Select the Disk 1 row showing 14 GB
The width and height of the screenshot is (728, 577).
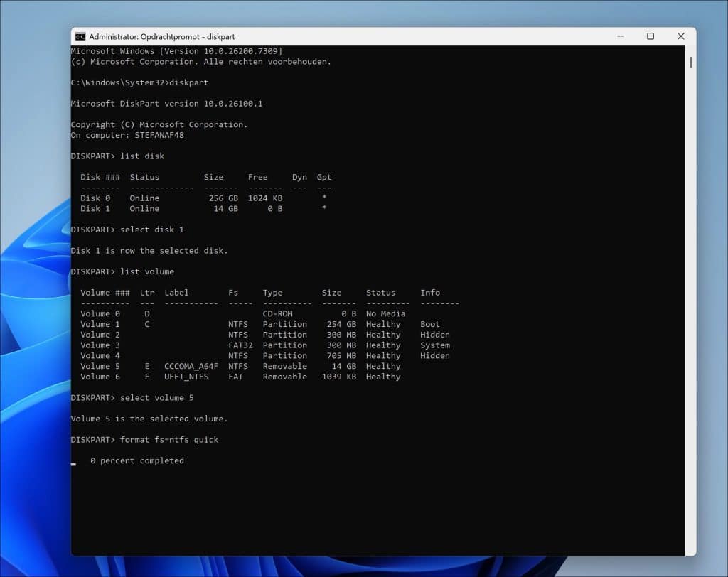[203, 209]
